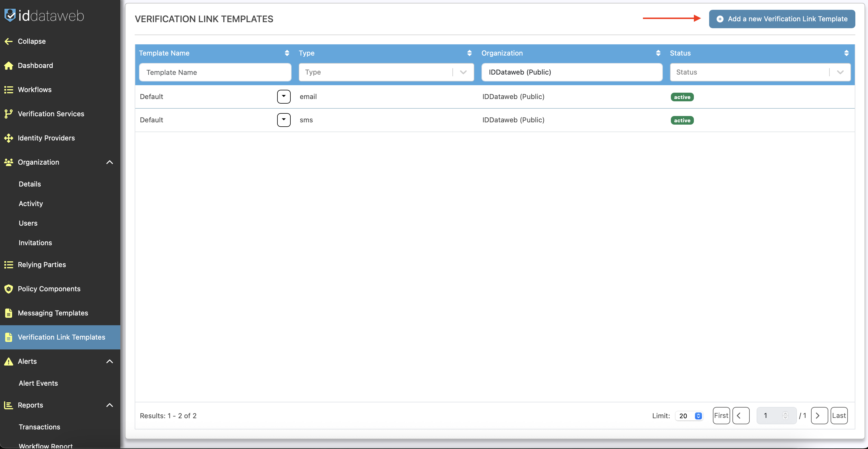This screenshot has height=449, width=868.
Task: Open the Status filter dropdown
Action: coord(840,72)
